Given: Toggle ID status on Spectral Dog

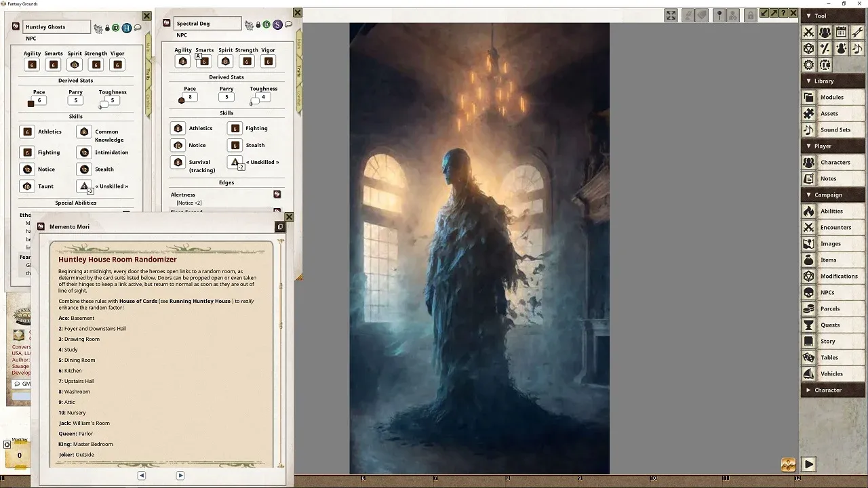Looking at the screenshot, I should 267,24.
